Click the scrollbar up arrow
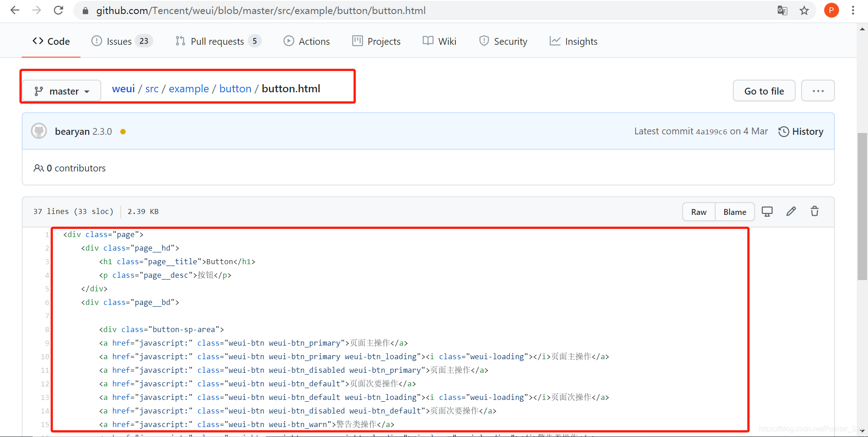The image size is (868, 437). point(862,29)
